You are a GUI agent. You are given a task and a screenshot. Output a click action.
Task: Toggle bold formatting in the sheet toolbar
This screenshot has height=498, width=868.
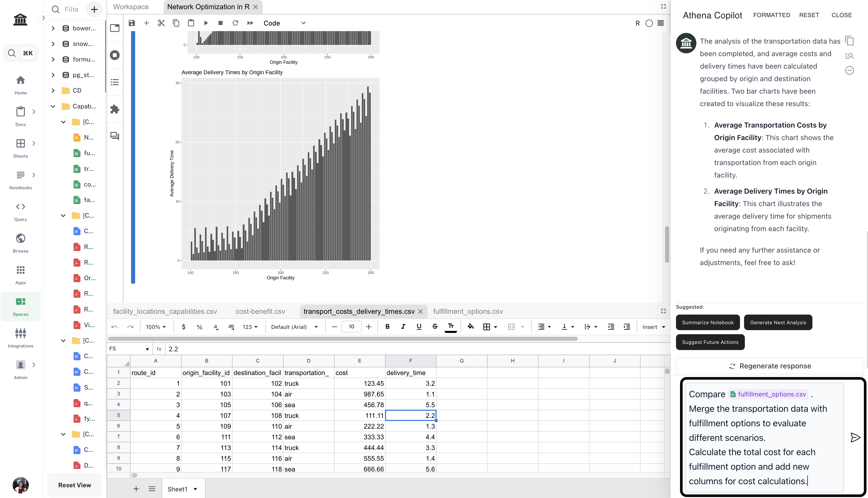point(387,327)
